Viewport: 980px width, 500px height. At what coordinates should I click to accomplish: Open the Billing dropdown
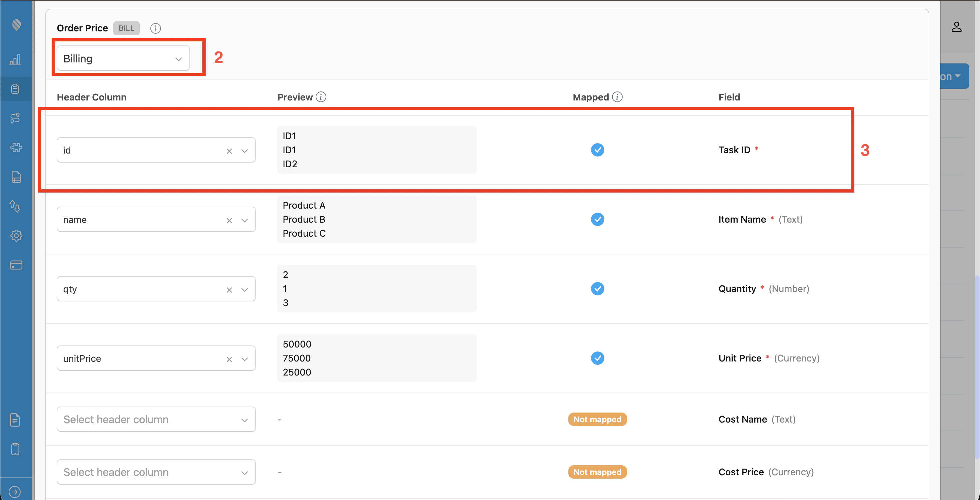click(x=123, y=58)
